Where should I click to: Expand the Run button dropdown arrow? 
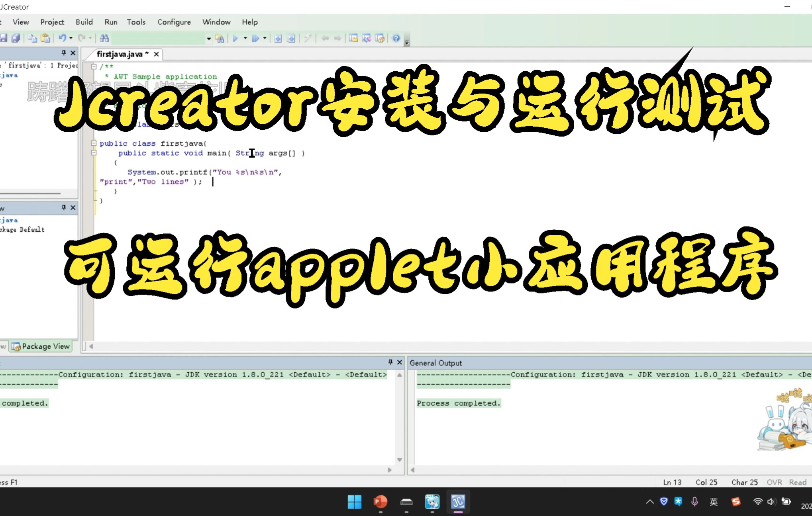[245, 38]
